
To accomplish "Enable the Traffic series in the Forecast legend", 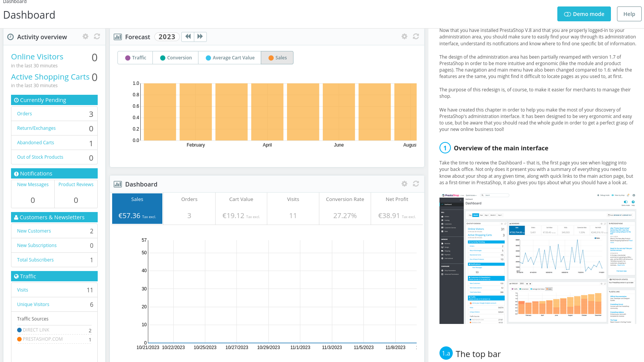I will (135, 57).
